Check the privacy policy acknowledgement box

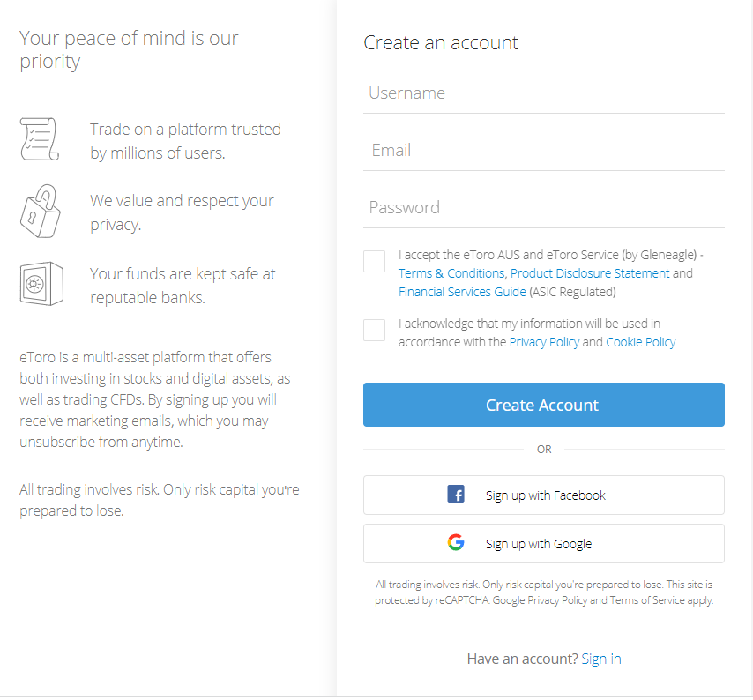coord(374,331)
